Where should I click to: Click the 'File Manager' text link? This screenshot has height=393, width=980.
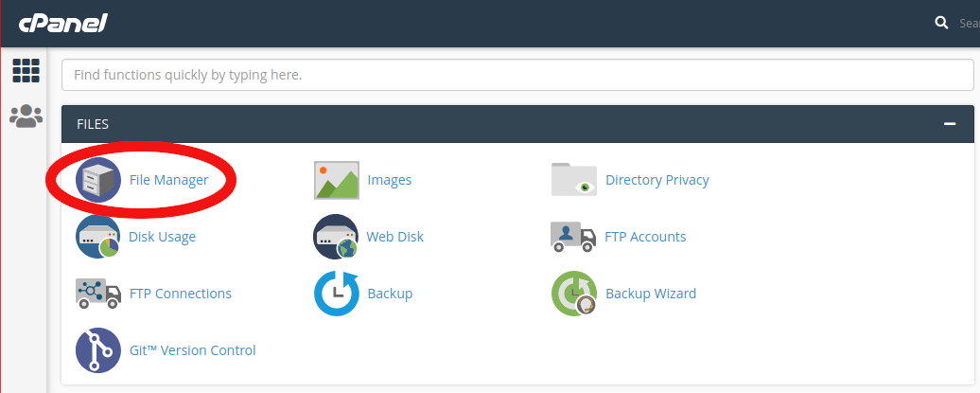168,180
